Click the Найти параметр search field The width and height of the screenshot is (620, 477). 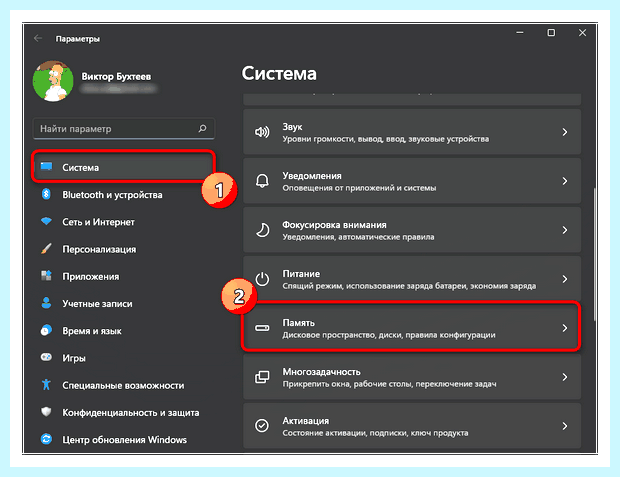click(x=123, y=129)
